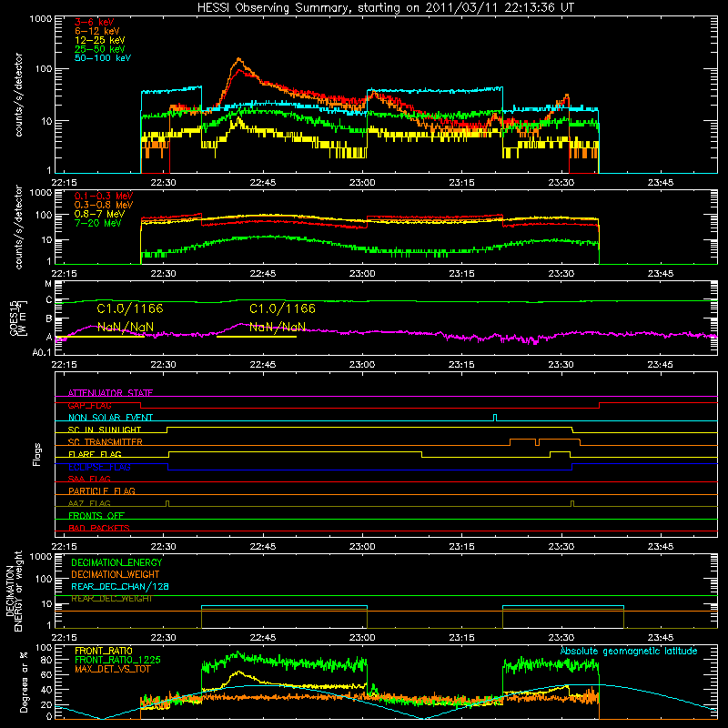Click the SAA_FLAG label
Image resolution: width=728 pixels, height=728 pixels.
coord(89,479)
